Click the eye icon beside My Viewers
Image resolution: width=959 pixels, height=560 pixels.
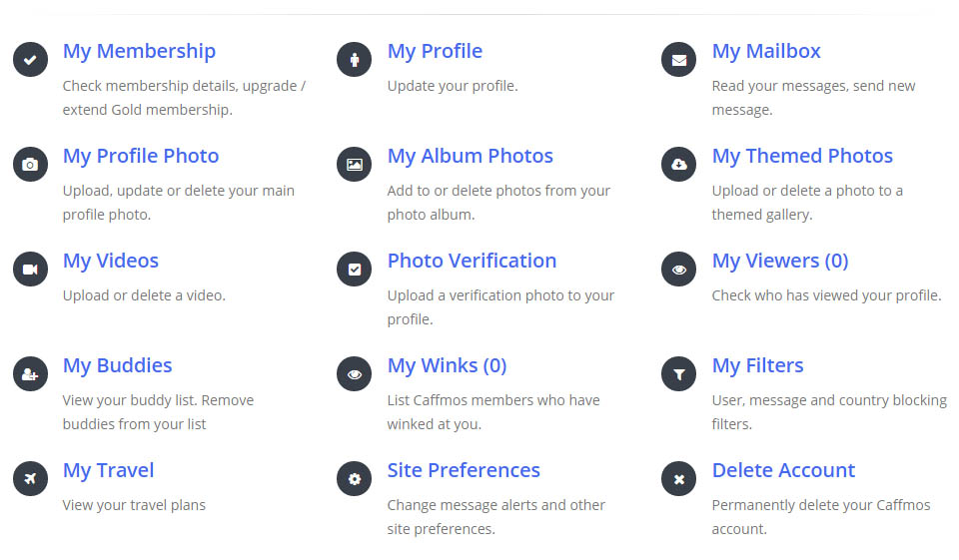[679, 270]
